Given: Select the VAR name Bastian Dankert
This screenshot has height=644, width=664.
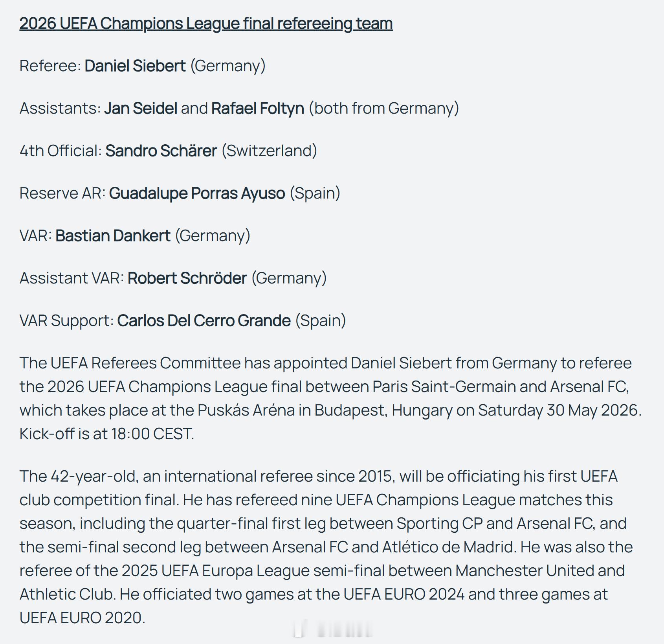Looking at the screenshot, I should [x=113, y=236].
